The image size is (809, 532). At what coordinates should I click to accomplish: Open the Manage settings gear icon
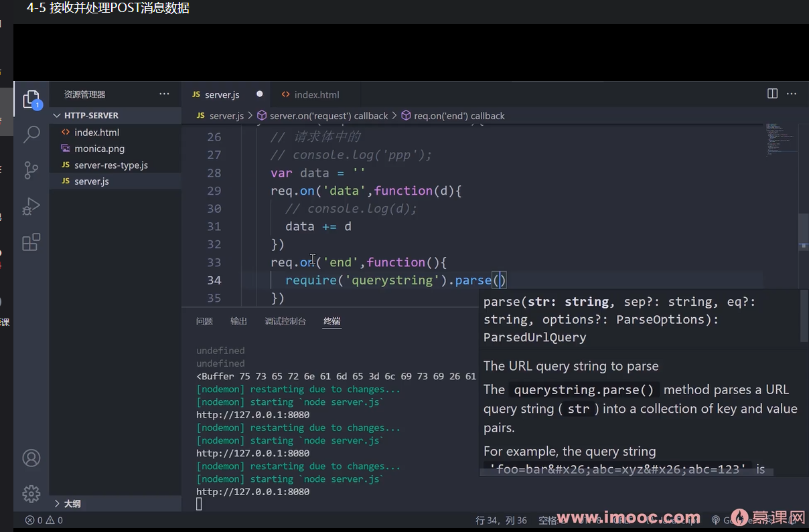(x=31, y=494)
